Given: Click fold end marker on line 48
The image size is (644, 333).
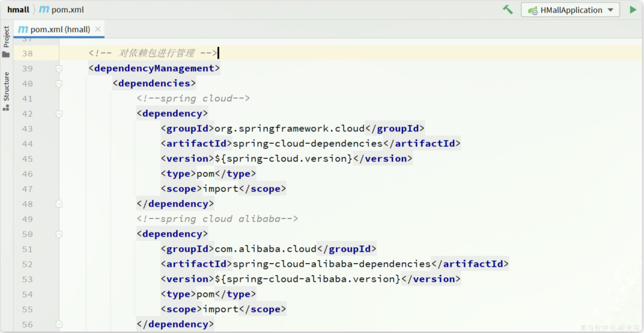Looking at the screenshot, I should pos(59,204).
